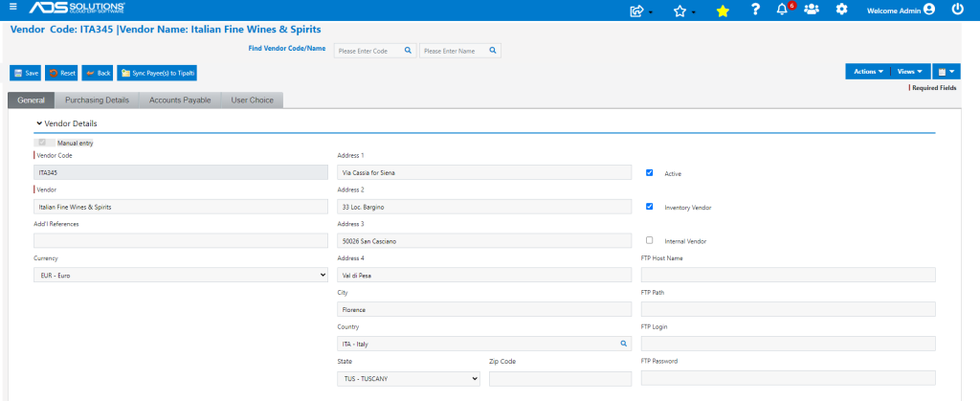This screenshot has width=980, height=401.
Task: Open the users group icon
Action: [812, 10]
